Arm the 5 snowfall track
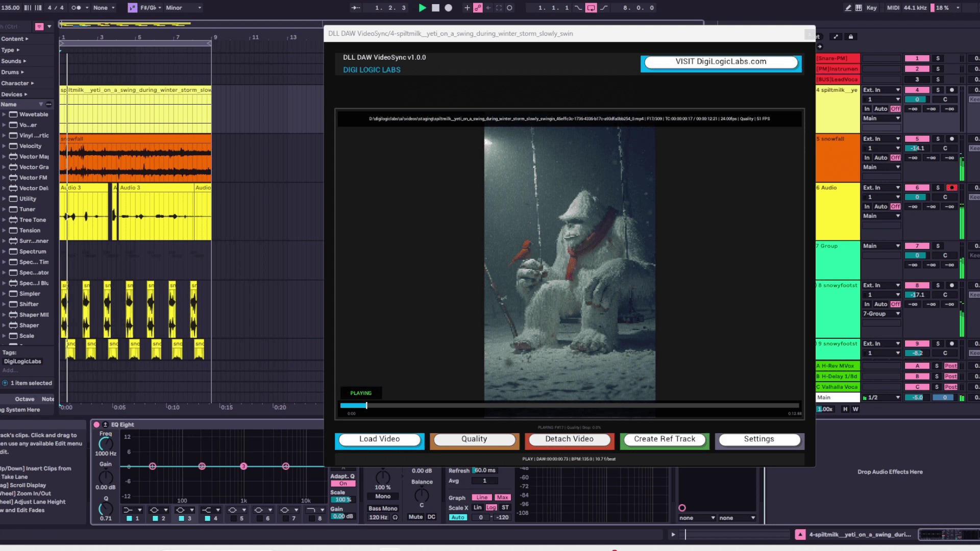This screenshot has height=551, width=980. pyautogui.click(x=951, y=139)
